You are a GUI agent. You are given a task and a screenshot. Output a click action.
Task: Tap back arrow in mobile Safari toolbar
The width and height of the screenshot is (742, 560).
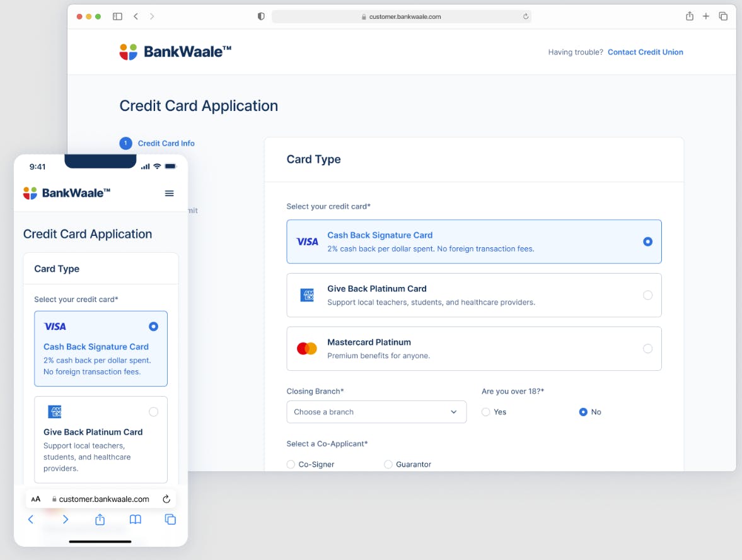tap(31, 519)
